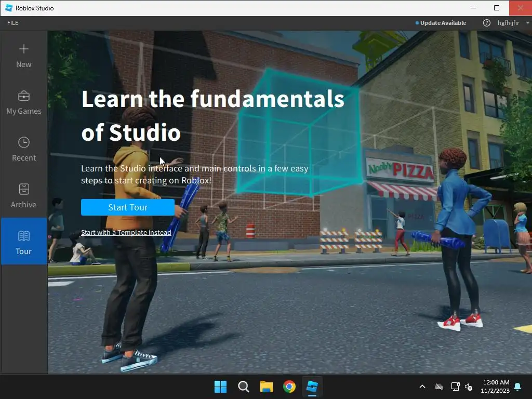Select the Tour tab in the sidebar

[x=24, y=241]
